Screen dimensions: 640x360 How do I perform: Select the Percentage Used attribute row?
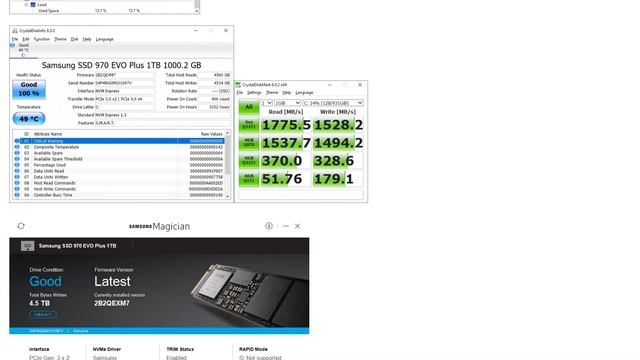point(118,165)
